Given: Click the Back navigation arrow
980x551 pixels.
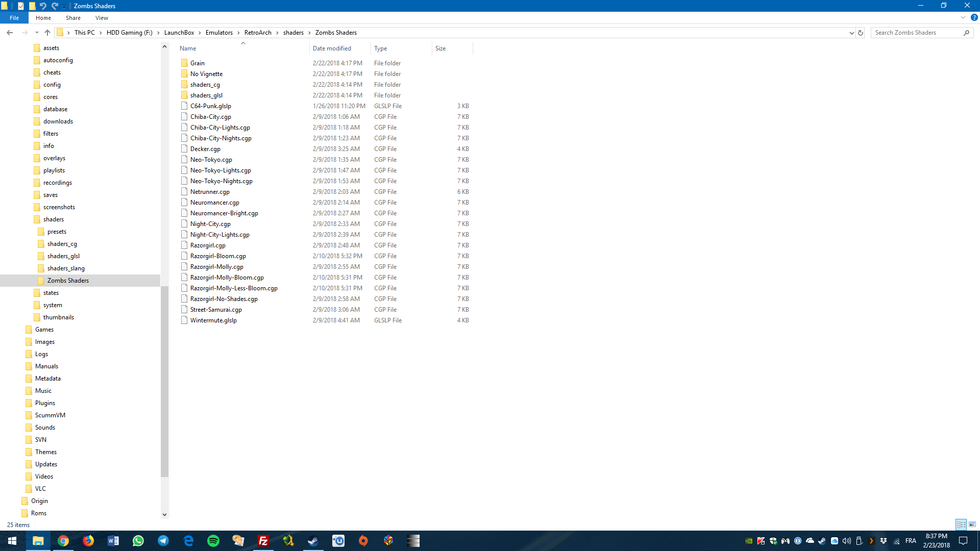Looking at the screenshot, I should pos(10,33).
